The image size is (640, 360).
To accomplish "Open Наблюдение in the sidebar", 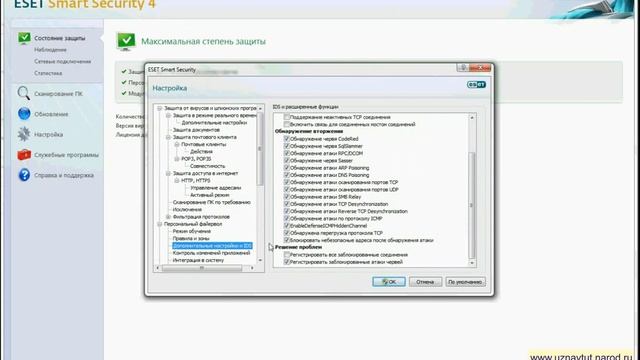I will point(50,50).
